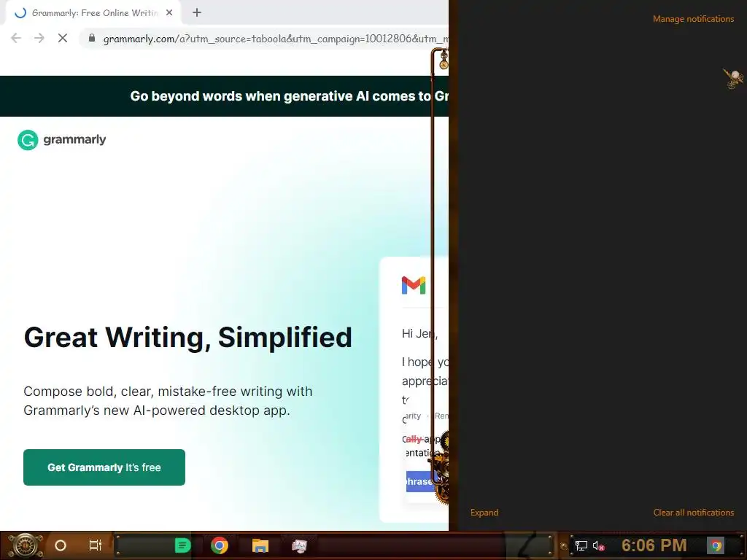Click the network status tray icon
The image size is (747, 560).
pyautogui.click(x=581, y=545)
